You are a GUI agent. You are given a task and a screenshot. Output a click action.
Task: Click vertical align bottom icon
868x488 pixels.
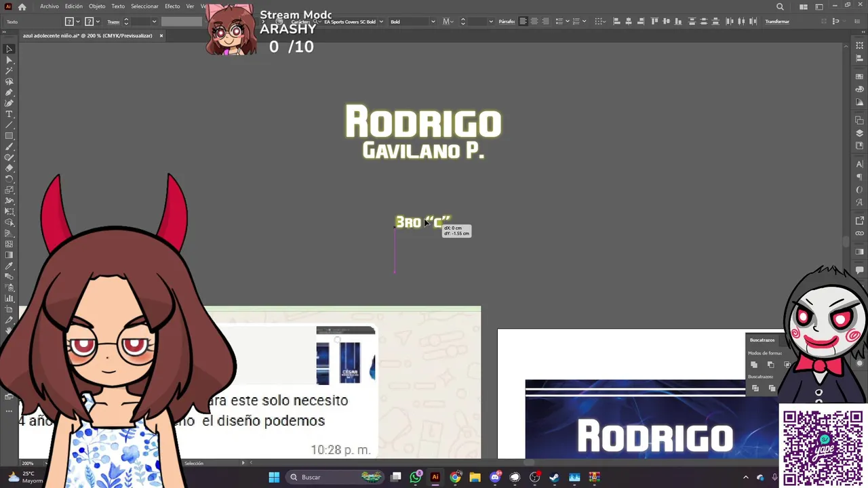[x=679, y=22]
